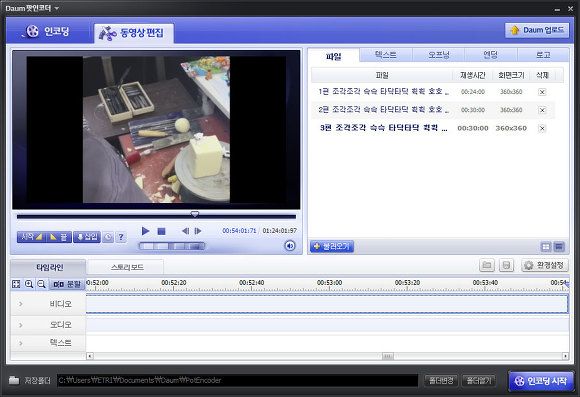Open the Daum 팟인코더 title dropdown
Screen dimensions: 580x397
tap(57, 8)
